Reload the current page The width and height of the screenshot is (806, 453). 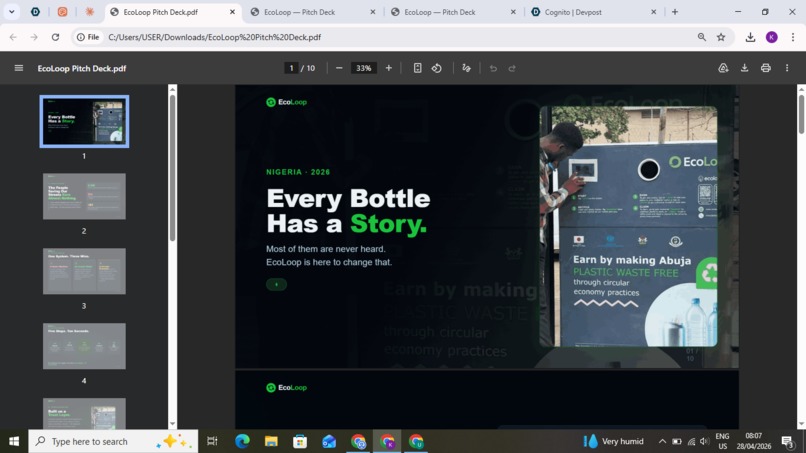(x=56, y=37)
